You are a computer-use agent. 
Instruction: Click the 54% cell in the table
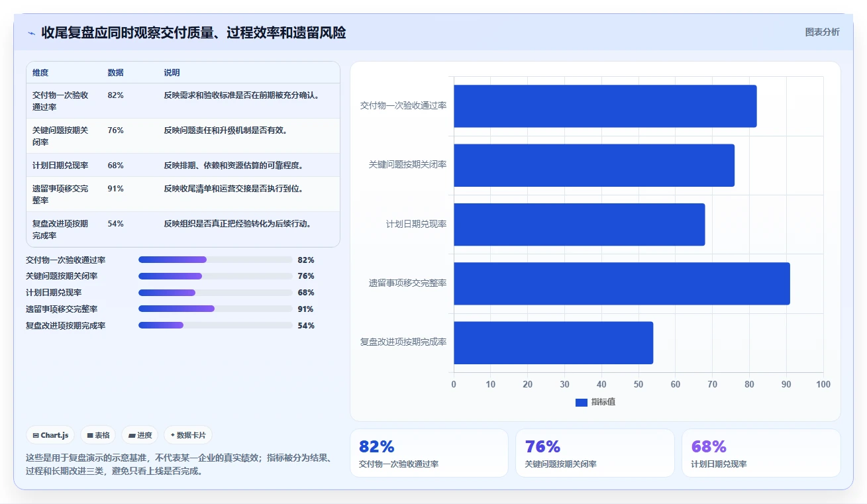coord(115,224)
